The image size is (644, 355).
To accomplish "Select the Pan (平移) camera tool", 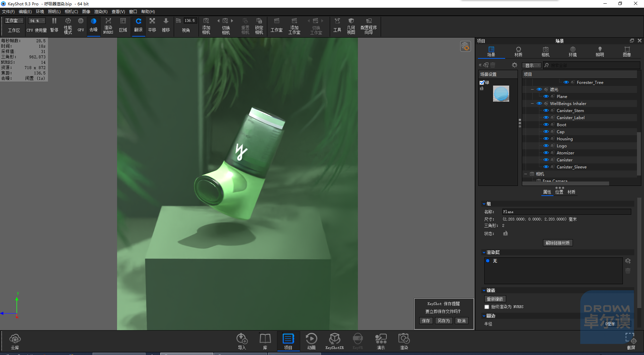I will tap(152, 25).
